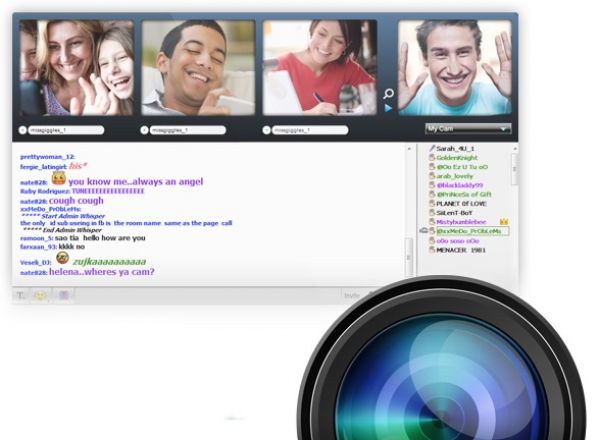Click the user list scroll-up arrow

pyautogui.click(x=515, y=148)
